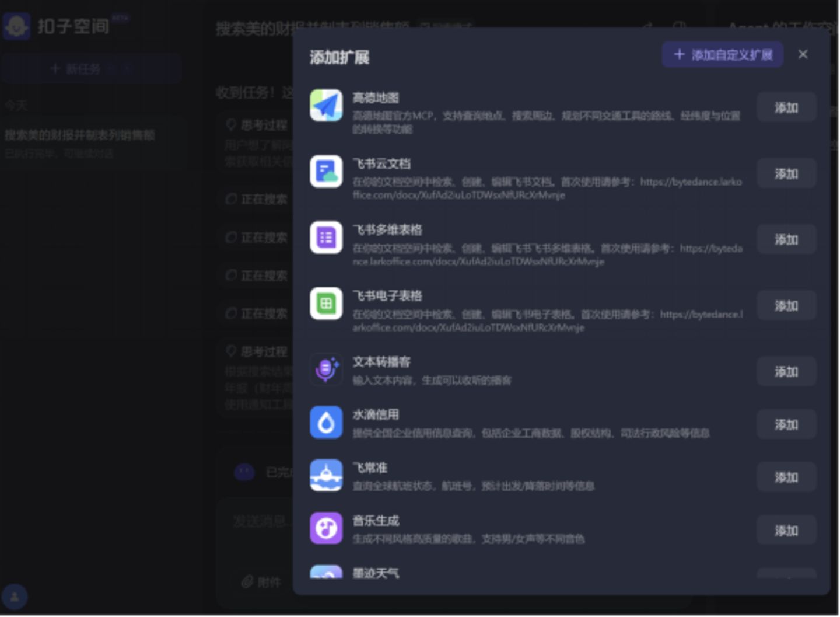Click the 飞常准 airplane icon
840x617 pixels.
(x=326, y=475)
